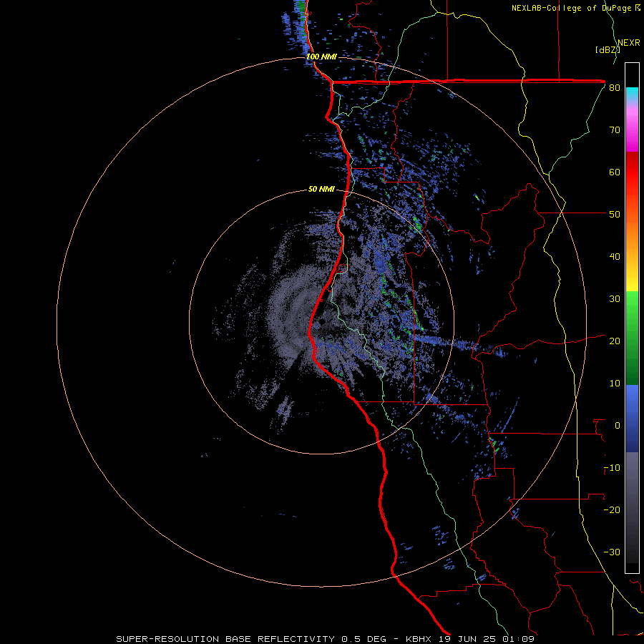The image size is (644, 644).
Task: Click the 80 value on the dBZ scale
Action: point(615,88)
